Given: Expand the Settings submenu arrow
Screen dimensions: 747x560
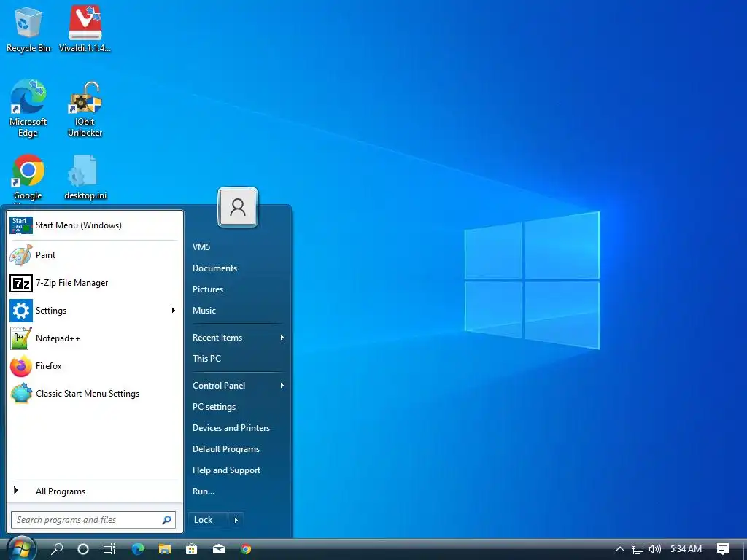Looking at the screenshot, I should click(174, 311).
